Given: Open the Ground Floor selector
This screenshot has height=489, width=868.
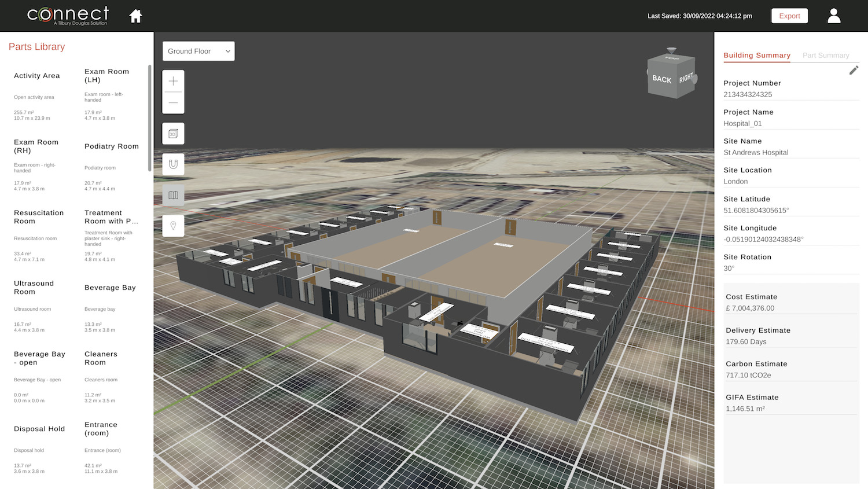Looking at the screenshot, I should point(197,51).
